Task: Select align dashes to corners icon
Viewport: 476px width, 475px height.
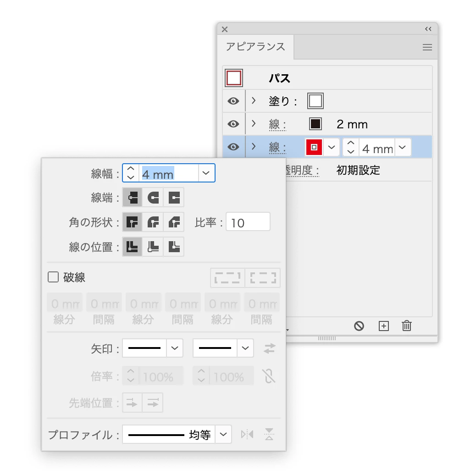Action: pyautogui.click(x=263, y=278)
